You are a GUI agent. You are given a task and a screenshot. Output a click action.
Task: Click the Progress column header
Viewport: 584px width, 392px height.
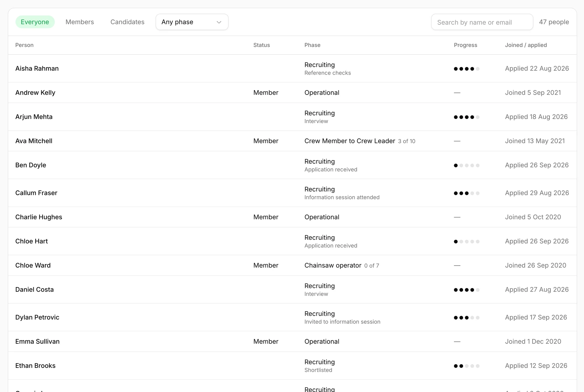click(465, 45)
